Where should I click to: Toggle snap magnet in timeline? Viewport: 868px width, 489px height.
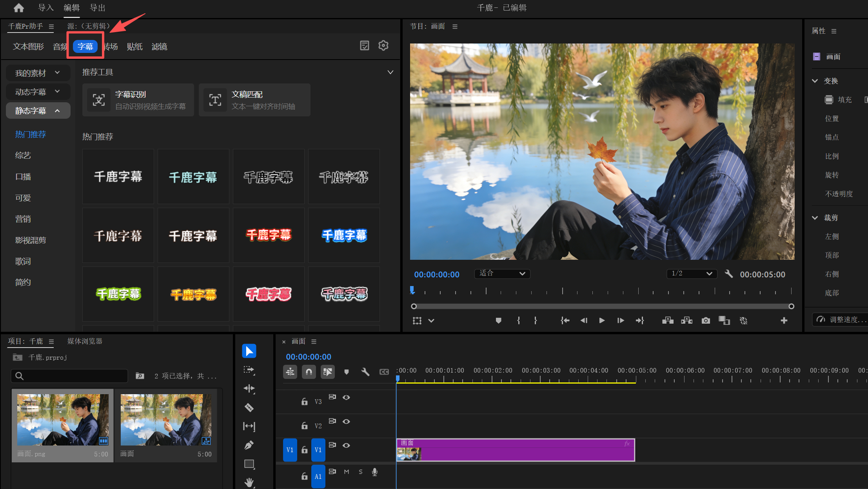(x=309, y=372)
